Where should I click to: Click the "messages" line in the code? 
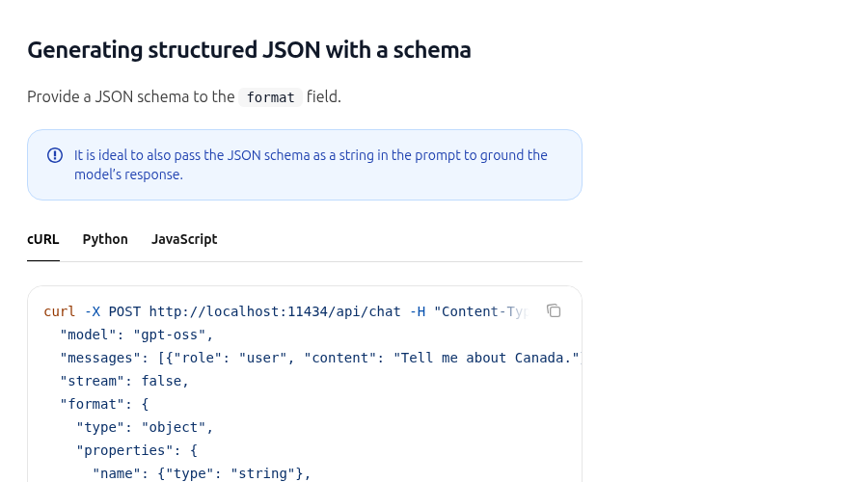(x=320, y=358)
